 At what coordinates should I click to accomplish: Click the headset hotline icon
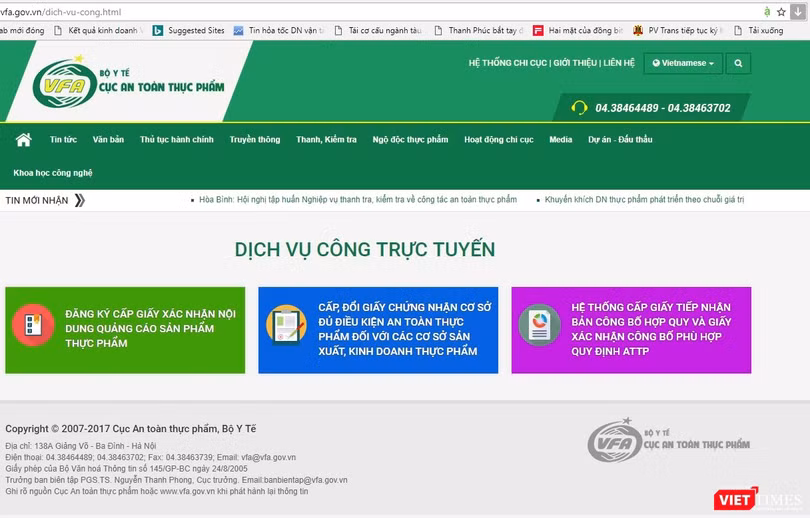click(x=579, y=108)
